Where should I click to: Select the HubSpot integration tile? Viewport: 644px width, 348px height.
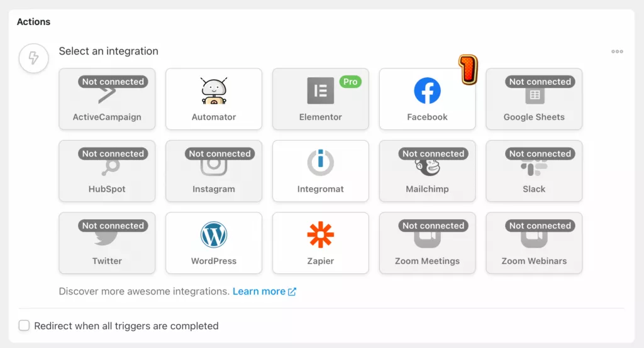pos(107,171)
